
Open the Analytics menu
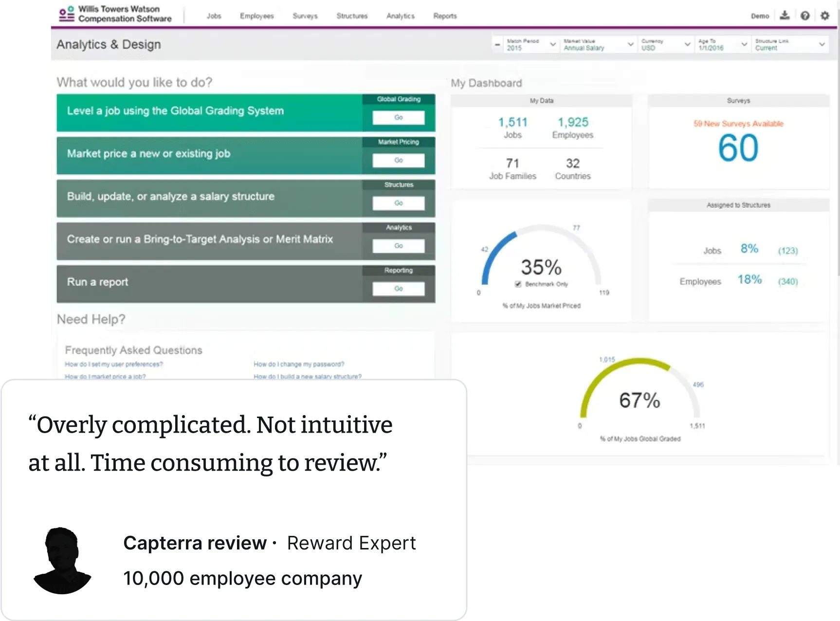click(401, 16)
